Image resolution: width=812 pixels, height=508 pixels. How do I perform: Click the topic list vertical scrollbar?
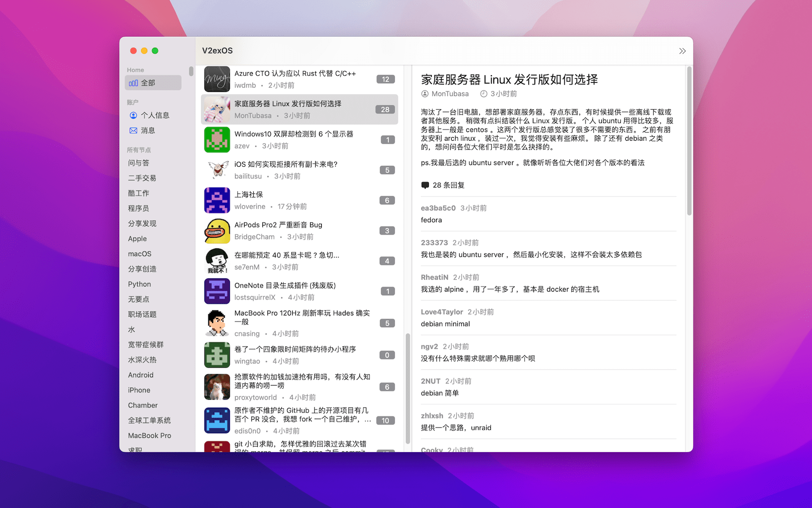[x=408, y=389]
